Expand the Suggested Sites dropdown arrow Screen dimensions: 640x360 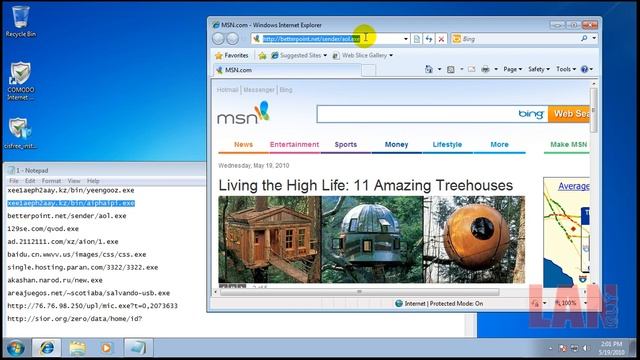(x=325, y=55)
